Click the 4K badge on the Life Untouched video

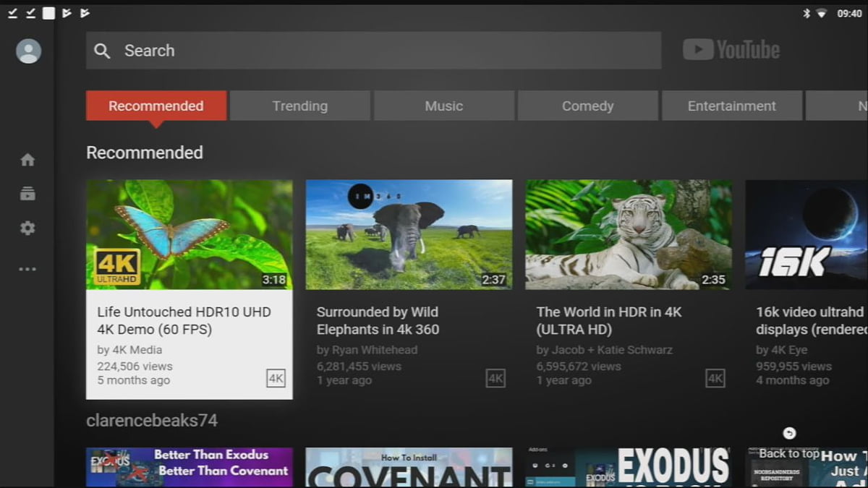275,378
